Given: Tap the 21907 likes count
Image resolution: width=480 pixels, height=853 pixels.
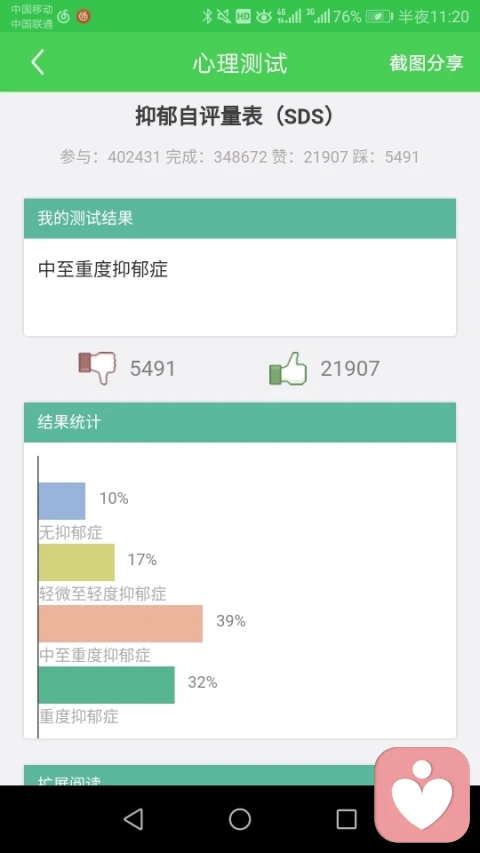Looking at the screenshot, I should tap(350, 369).
